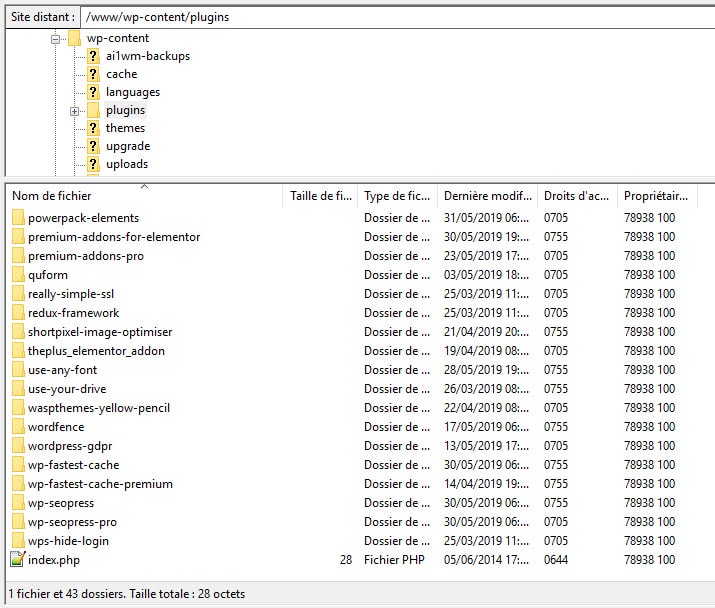Viewport: 715px width, 608px height.
Task: Select cache folder in tree
Action: [121, 74]
